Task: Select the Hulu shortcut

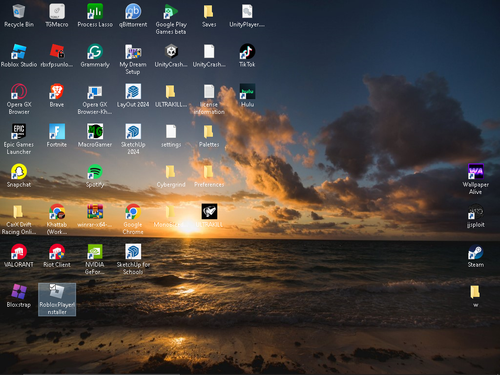Action: pos(247,92)
